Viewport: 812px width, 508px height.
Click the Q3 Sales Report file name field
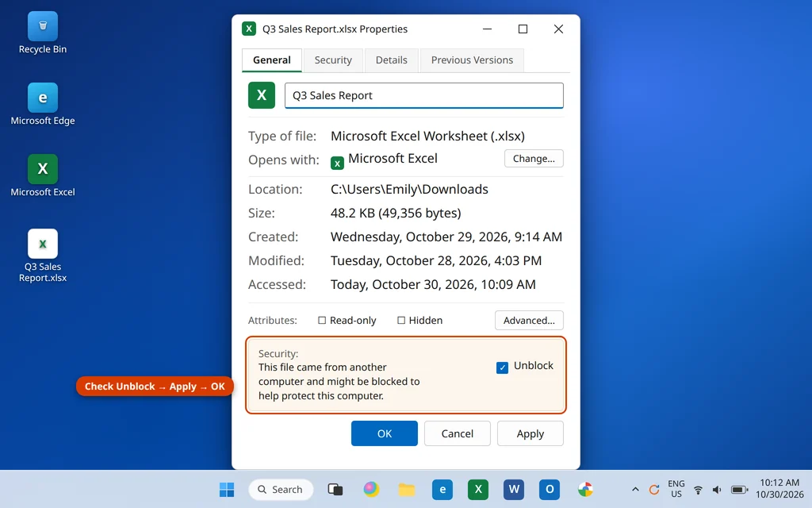pyautogui.click(x=424, y=95)
